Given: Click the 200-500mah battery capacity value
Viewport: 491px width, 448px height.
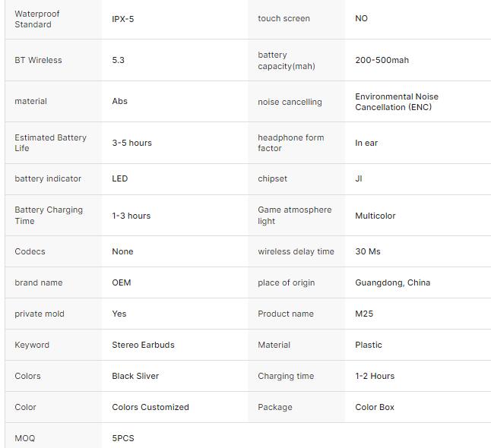Looking at the screenshot, I should 382,60.
